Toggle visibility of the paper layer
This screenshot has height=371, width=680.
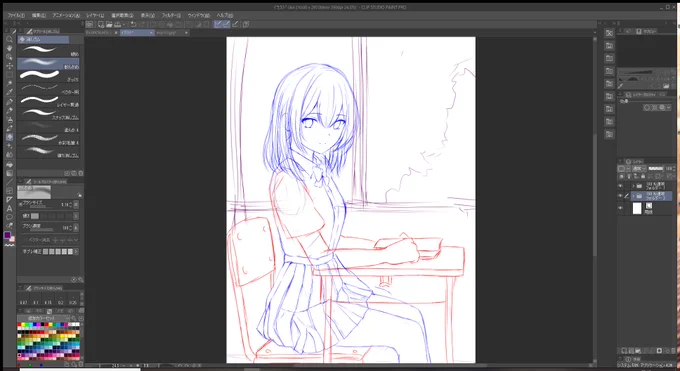pyautogui.click(x=620, y=208)
